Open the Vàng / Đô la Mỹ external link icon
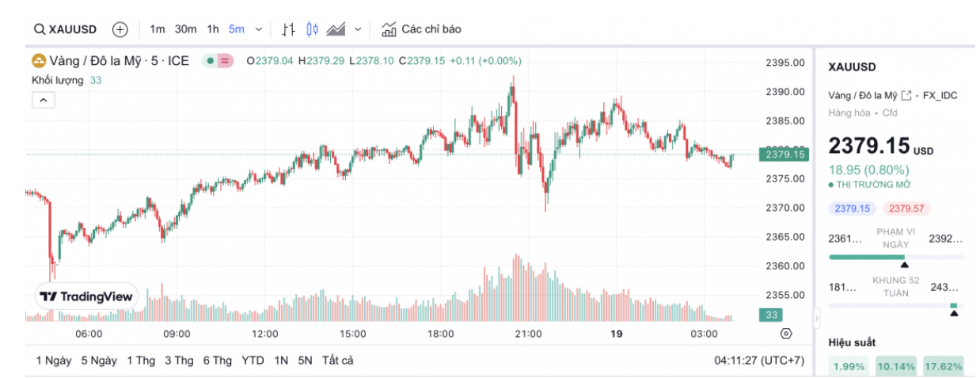Image resolution: width=980 pixels, height=378 pixels. (906, 95)
